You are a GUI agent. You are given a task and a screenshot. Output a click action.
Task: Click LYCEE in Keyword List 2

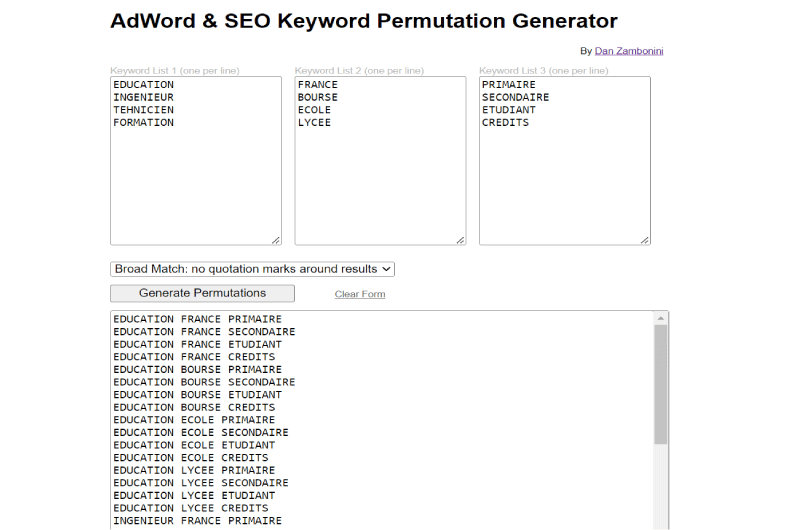pos(314,123)
